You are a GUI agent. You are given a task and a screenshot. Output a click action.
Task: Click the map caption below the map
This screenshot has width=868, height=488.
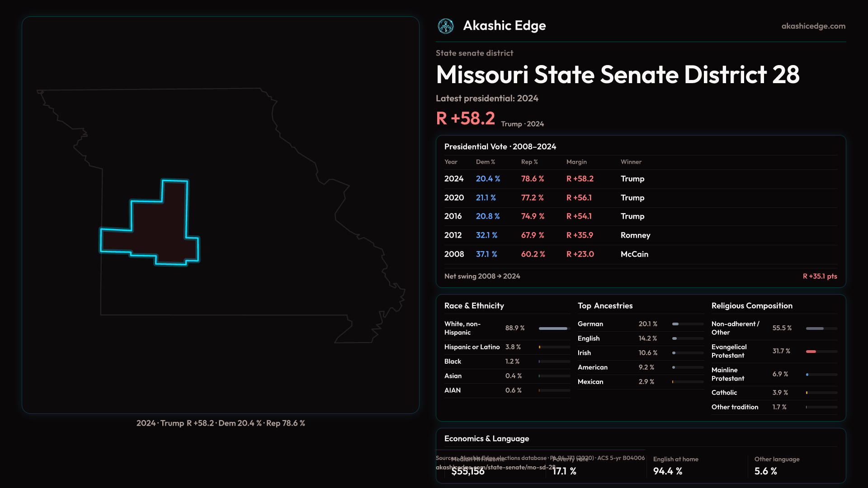coord(221,423)
